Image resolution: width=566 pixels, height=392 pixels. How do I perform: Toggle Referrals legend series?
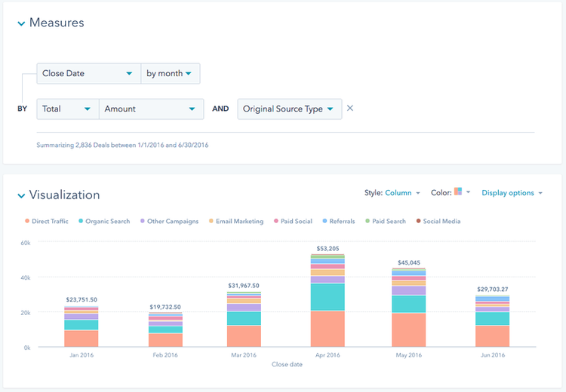tap(339, 221)
